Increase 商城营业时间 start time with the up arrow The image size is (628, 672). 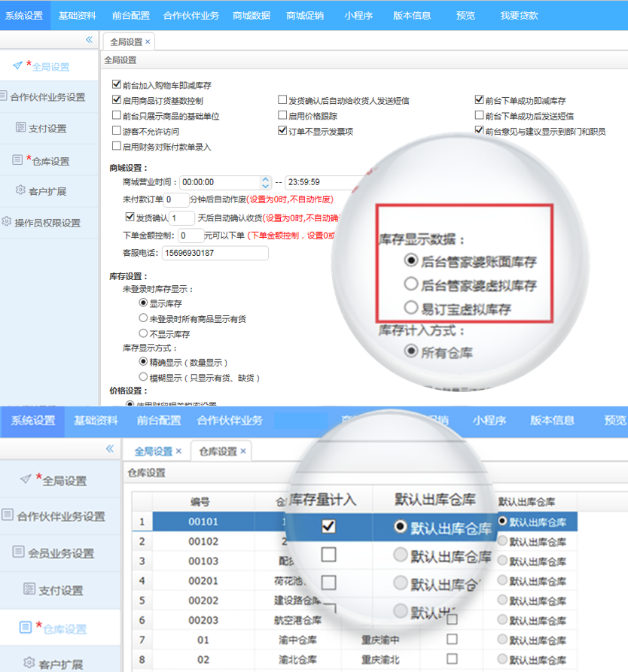pos(266,179)
